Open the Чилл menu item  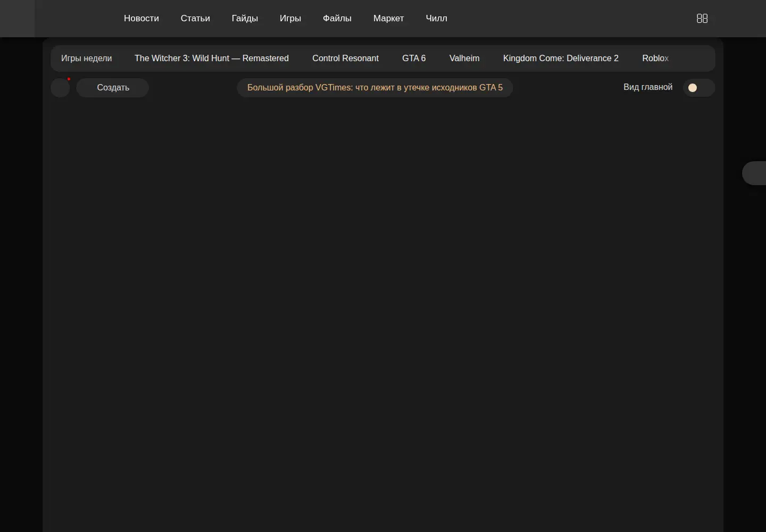coord(436,19)
